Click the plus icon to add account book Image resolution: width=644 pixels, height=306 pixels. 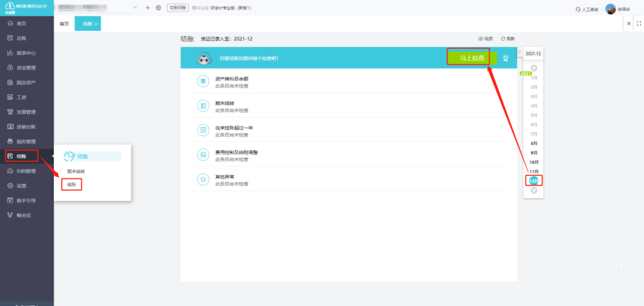pos(148,8)
